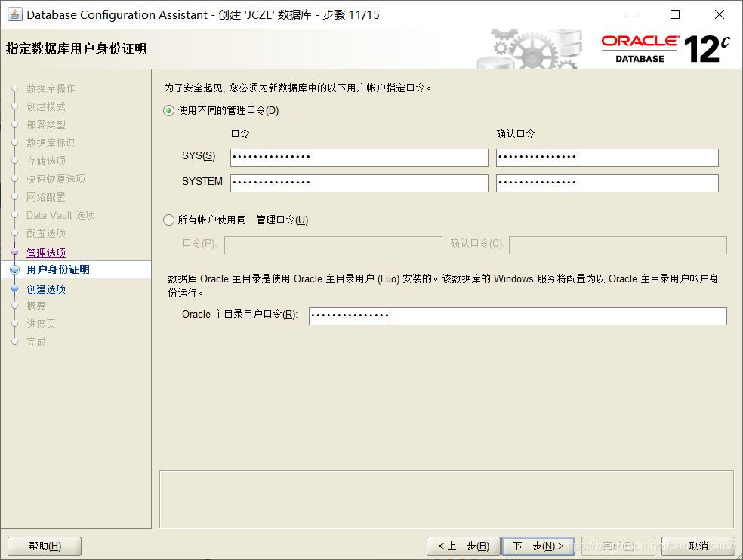Click the 进度页 step label

tap(41, 324)
